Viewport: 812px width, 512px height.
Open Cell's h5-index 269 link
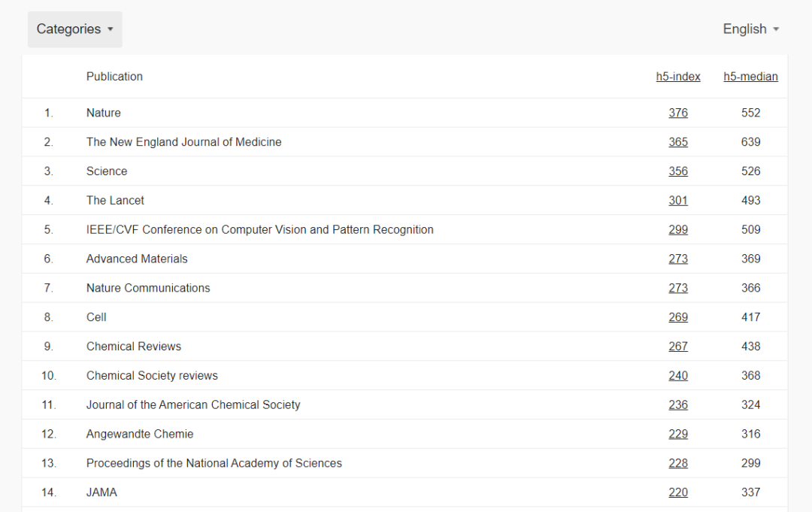tap(678, 317)
